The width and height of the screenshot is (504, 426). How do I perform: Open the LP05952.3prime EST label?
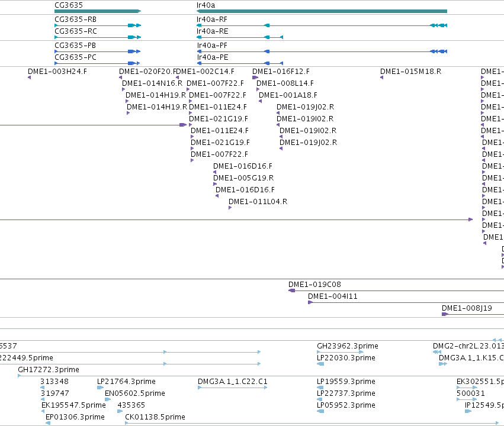click(x=346, y=405)
